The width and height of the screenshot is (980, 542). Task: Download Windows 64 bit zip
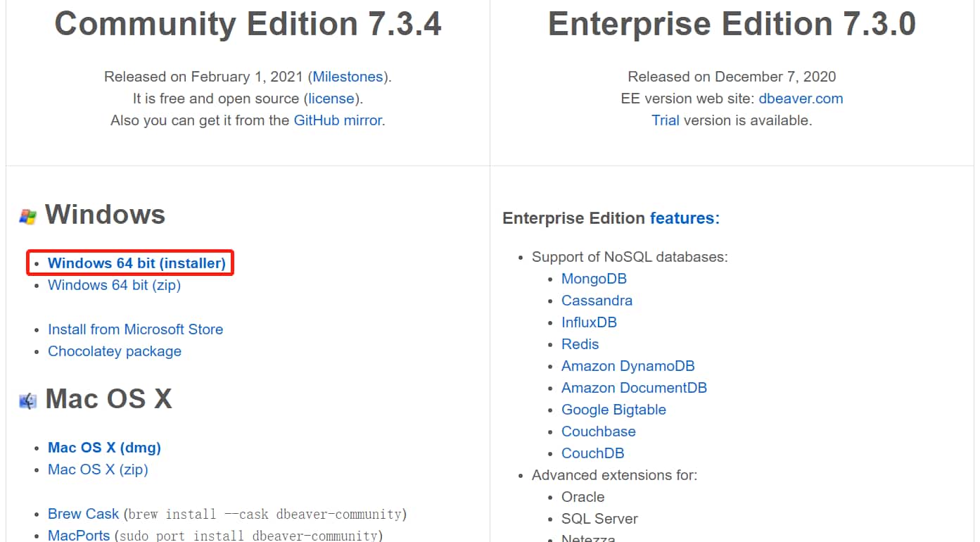pos(114,285)
